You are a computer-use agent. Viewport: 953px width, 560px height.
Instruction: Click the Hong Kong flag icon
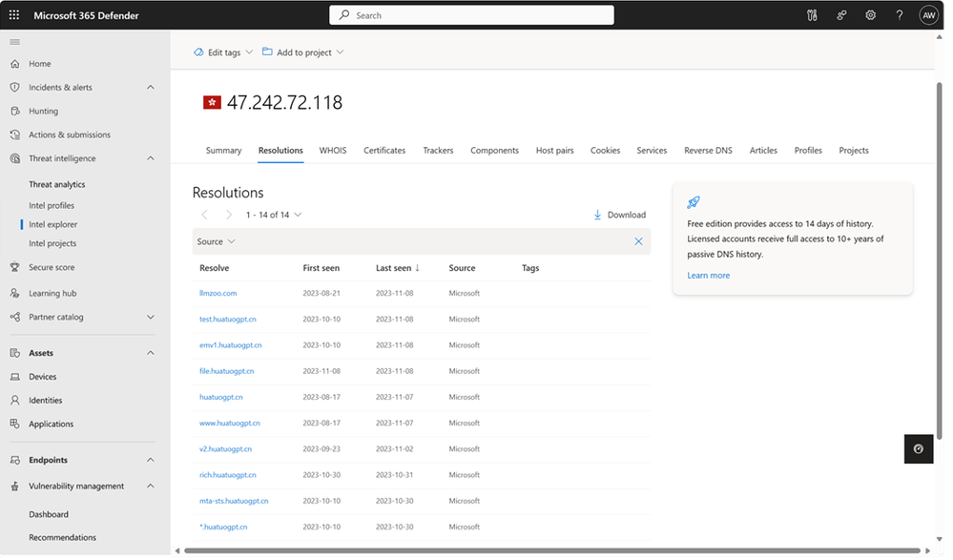pyautogui.click(x=212, y=103)
